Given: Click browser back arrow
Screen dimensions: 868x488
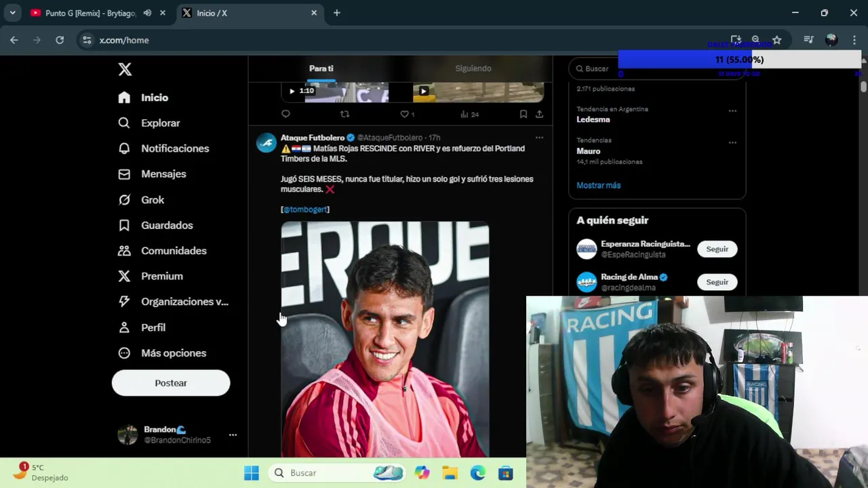Looking at the screenshot, I should (x=14, y=40).
